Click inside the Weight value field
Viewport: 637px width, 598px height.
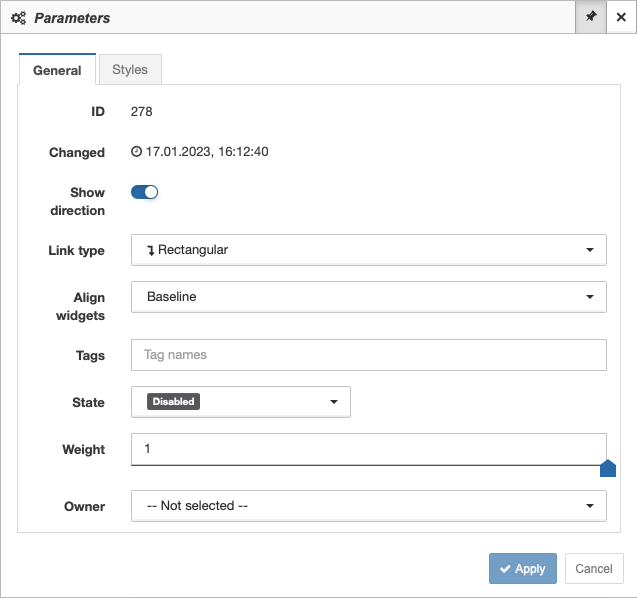(368, 449)
